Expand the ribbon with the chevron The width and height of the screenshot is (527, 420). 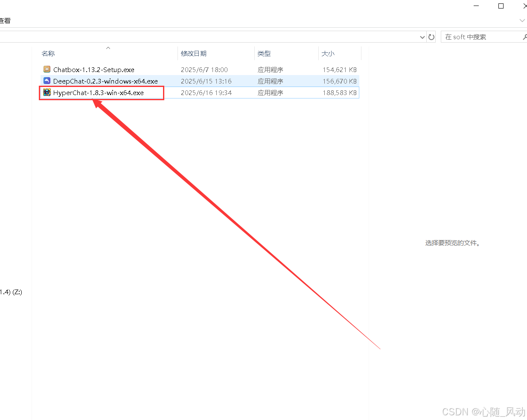[x=522, y=20]
